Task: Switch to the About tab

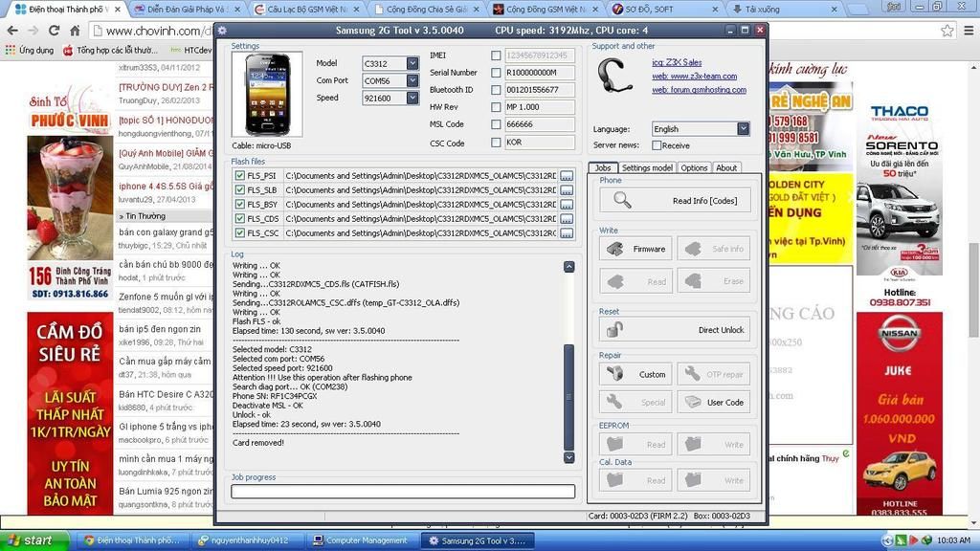Action: tap(726, 167)
